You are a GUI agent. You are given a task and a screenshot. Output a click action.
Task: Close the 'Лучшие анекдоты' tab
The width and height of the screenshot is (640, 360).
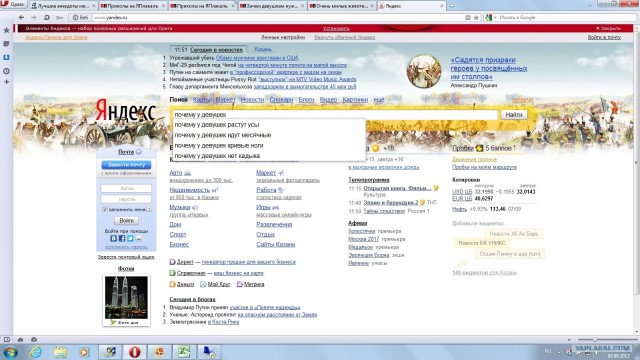[93, 6]
